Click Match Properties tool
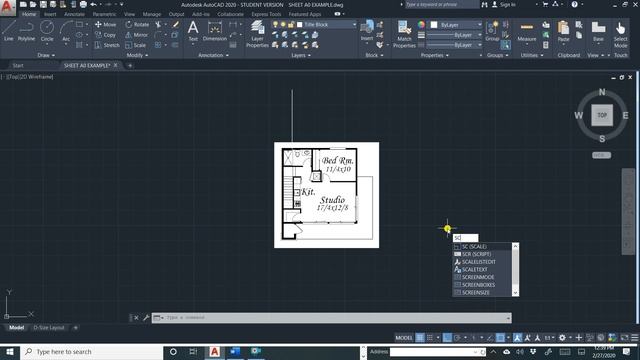Screen dimensions: 640x360 tap(404, 34)
